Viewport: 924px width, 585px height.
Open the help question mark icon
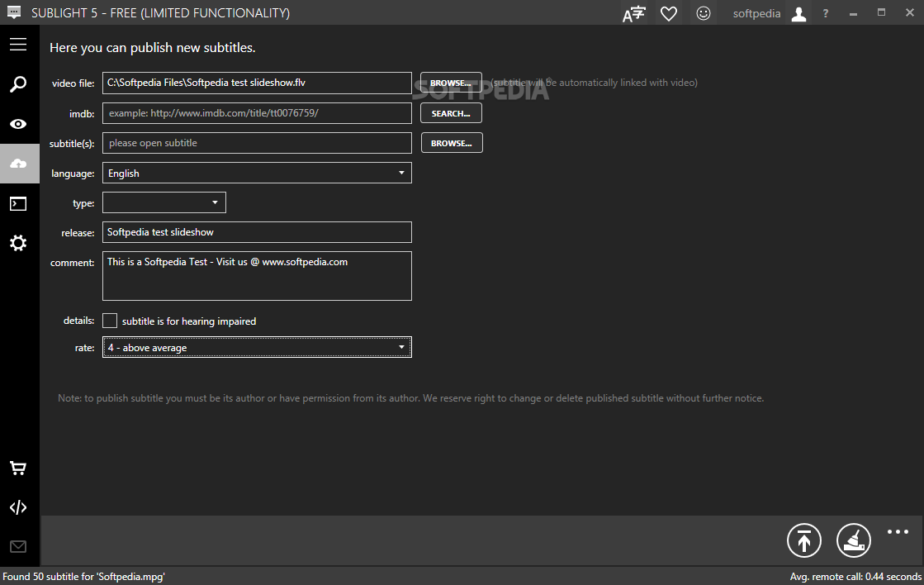(826, 13)
